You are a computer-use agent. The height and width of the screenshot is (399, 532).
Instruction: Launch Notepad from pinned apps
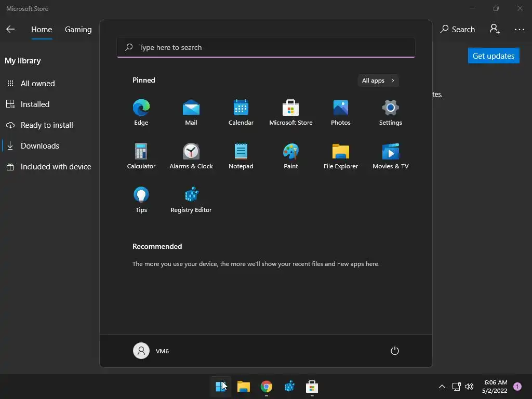(x=241, y=156)
